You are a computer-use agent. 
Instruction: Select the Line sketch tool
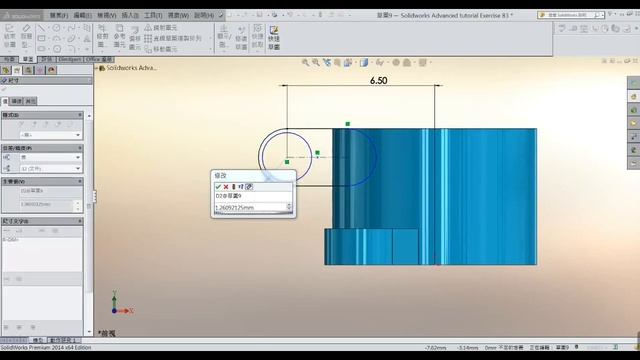click(x=41, y=28)
